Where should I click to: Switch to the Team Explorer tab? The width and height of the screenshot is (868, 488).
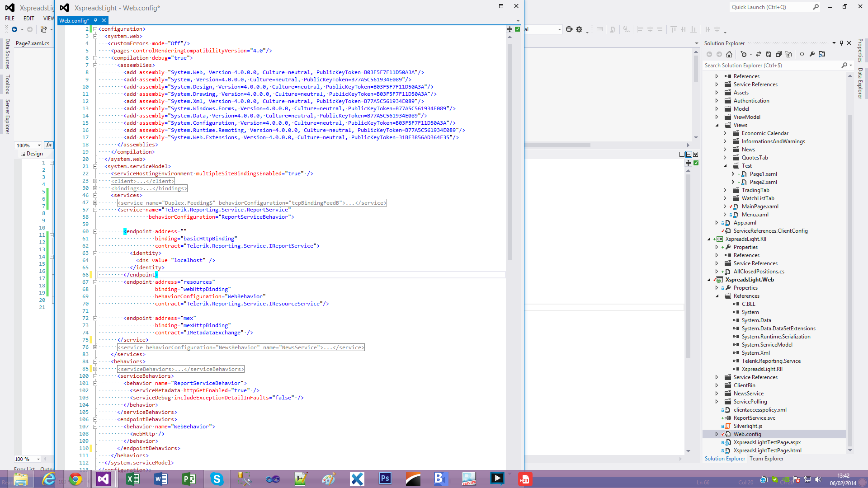766,459
